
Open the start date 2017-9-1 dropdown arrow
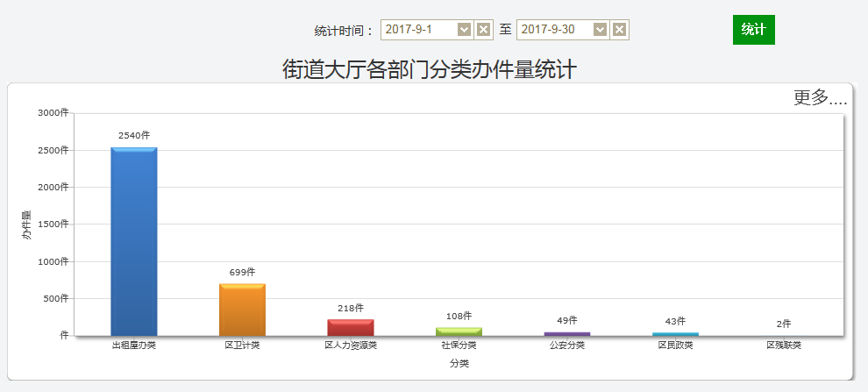click(464, 29)
